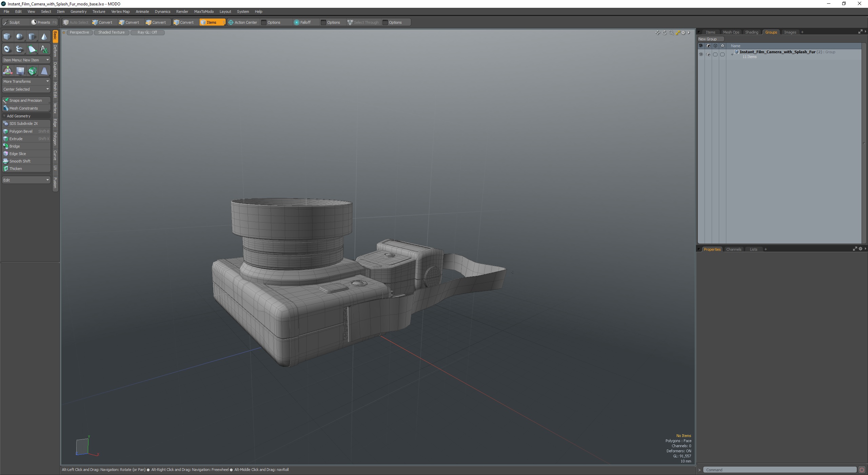Viewport: 868px width, 475px height.
Task: Click the Smooth Shift tool
Action: tap(26, 161)
